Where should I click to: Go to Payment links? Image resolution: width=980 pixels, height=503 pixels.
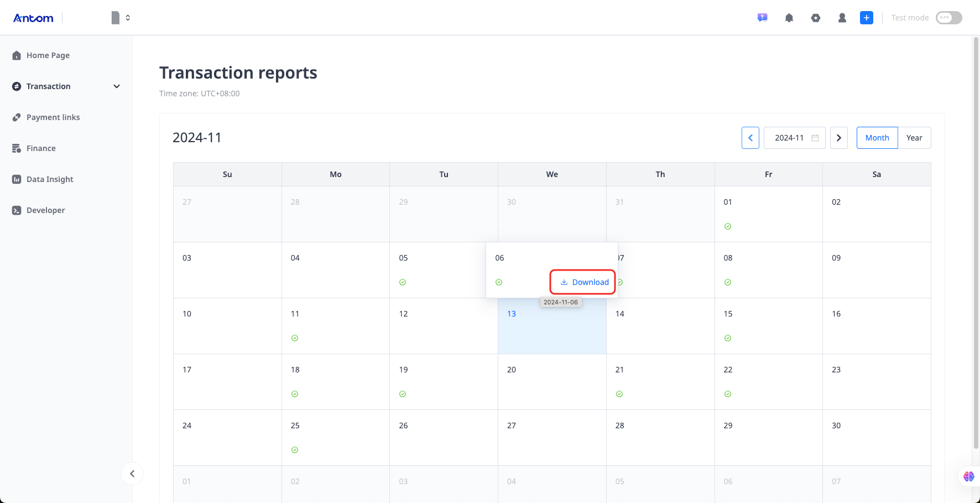point(53,117)
